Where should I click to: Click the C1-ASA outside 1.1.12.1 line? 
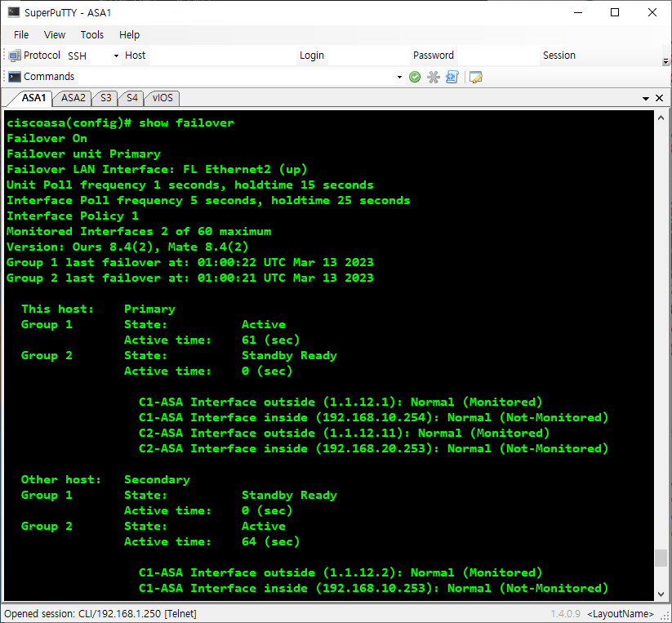coord(340,402)
